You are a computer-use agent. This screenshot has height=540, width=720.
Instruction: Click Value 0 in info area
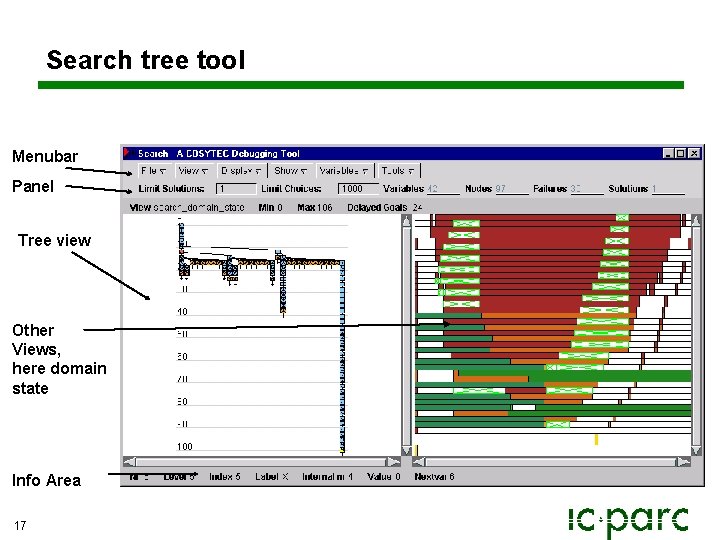pos(384,477)
